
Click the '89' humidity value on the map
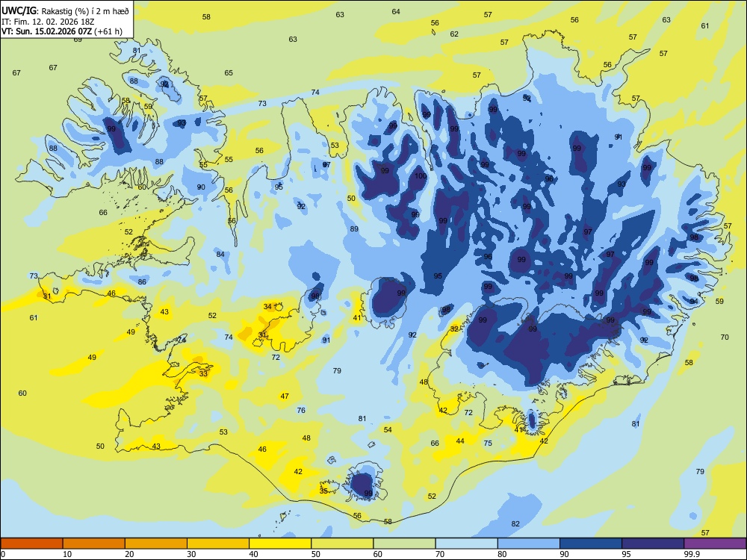(x=354, y=229)
